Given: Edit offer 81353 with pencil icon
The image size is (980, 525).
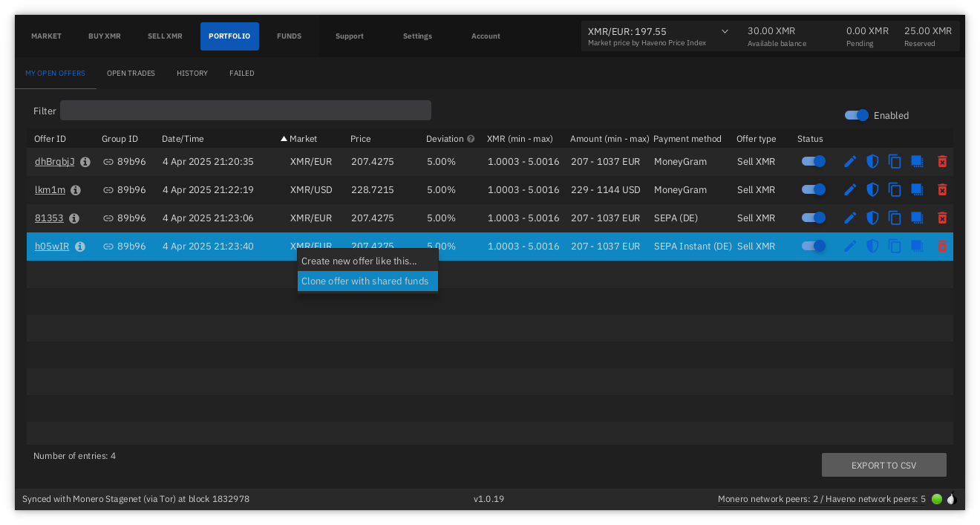Looking at the screenshot, I should [x=850, y=218].
